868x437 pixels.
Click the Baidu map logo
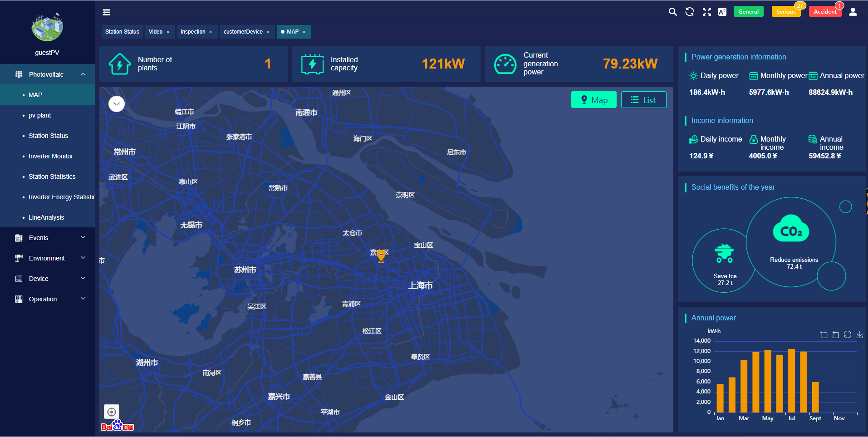coord(117,426)
